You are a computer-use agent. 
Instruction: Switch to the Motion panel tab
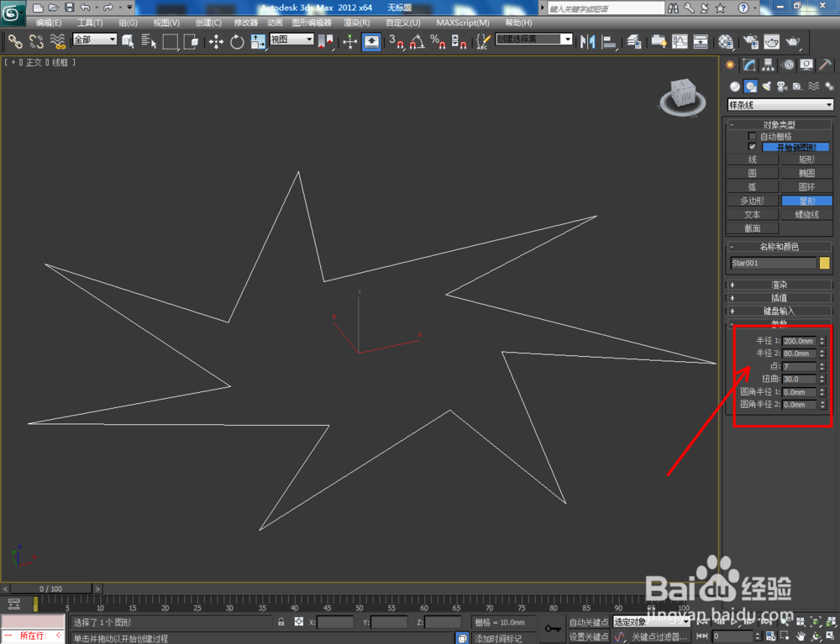tap(788, 65)
